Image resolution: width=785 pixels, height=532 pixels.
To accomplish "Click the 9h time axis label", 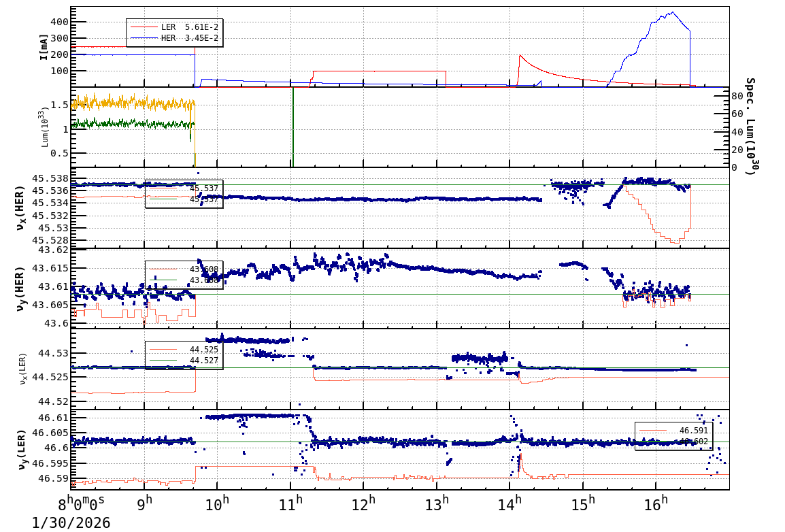I will point(144,503).
